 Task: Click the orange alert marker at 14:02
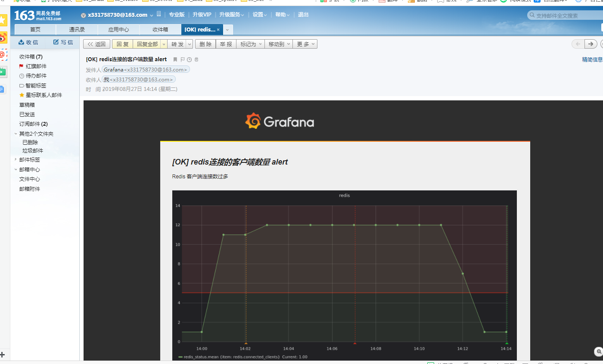(x=246, y=343)
